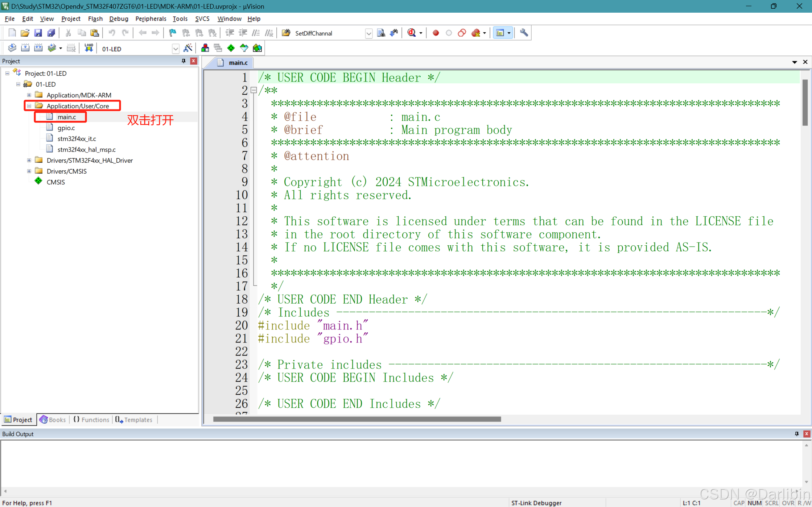Expand the Drivers/STM32F4xx_HAL_Driver folder
Screen dimensions: 812x507
pyautogui.click(x=29, y=160)
